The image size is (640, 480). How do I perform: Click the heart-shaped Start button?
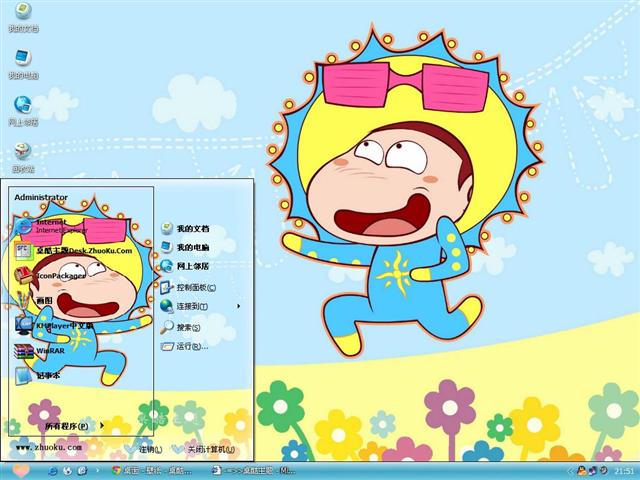coord(20,471)
